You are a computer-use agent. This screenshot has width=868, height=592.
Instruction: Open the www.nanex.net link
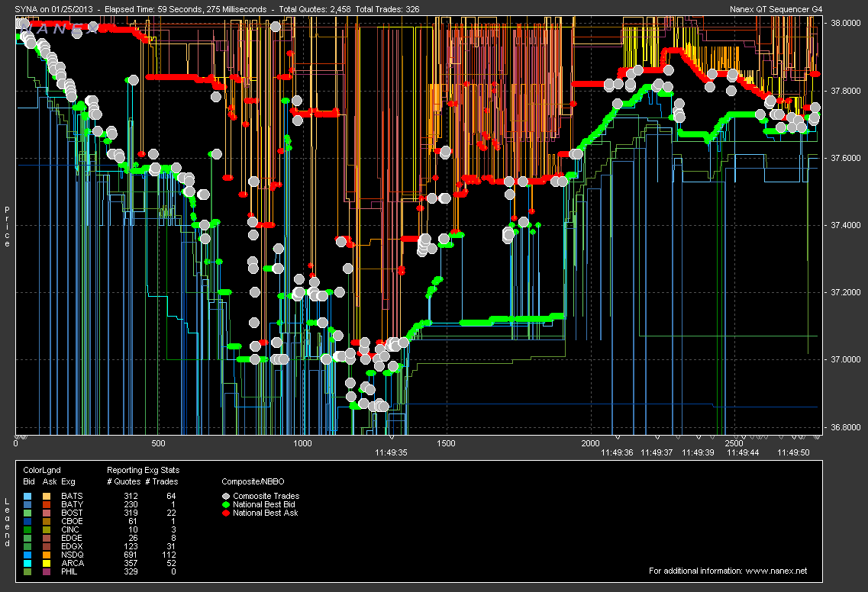click(776, 571)
